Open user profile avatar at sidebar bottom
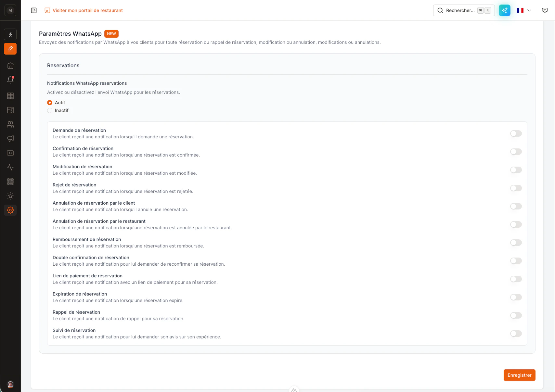Screen dimensions: 555x392 pyautogui.click(x=10, y=385)
